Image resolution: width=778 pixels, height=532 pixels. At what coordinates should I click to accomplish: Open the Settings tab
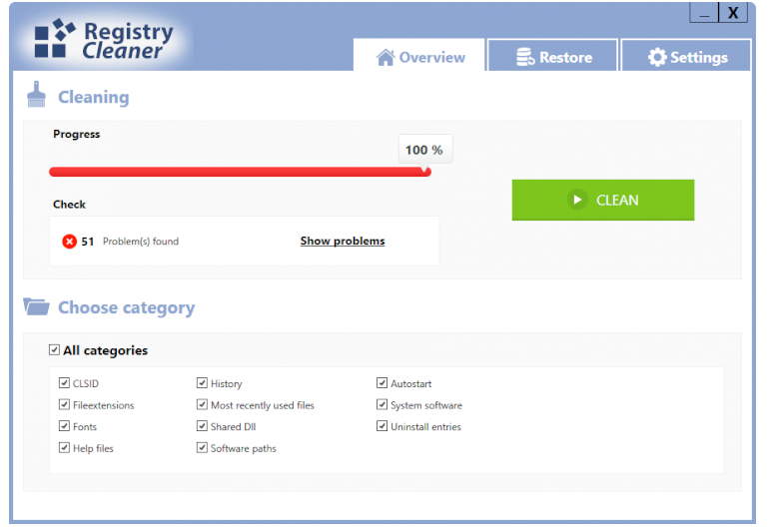tap(686, 57)
